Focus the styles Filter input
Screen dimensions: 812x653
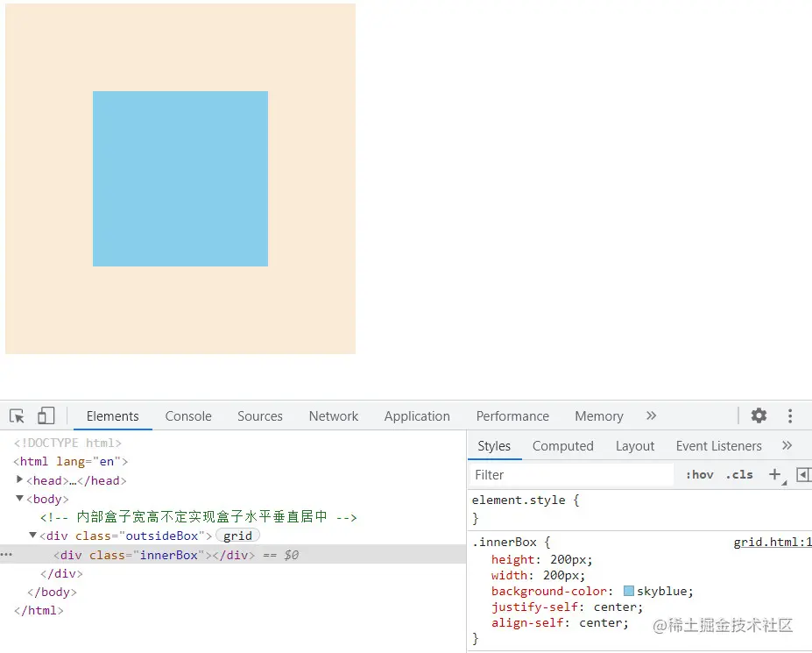click(x=571, y=475)
